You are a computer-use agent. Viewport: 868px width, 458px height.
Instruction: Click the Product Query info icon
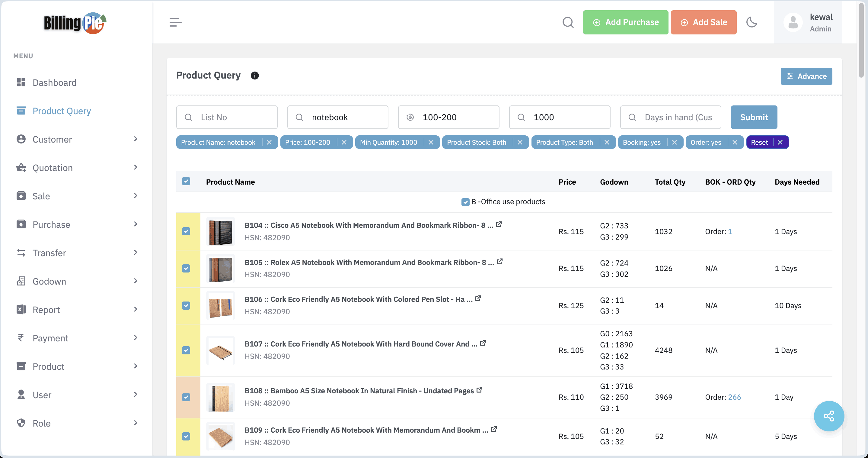click(x=255, y=76)
